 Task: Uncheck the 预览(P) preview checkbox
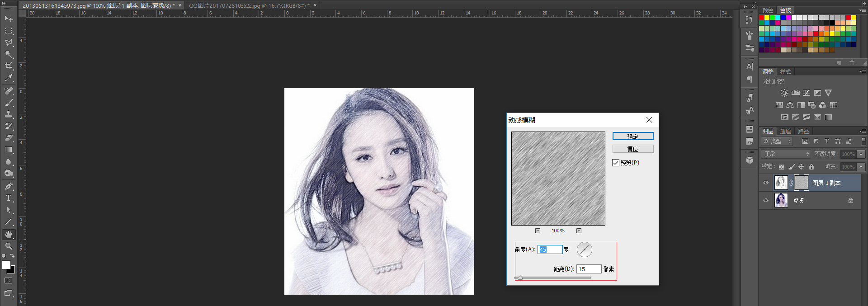click(616, 163)
